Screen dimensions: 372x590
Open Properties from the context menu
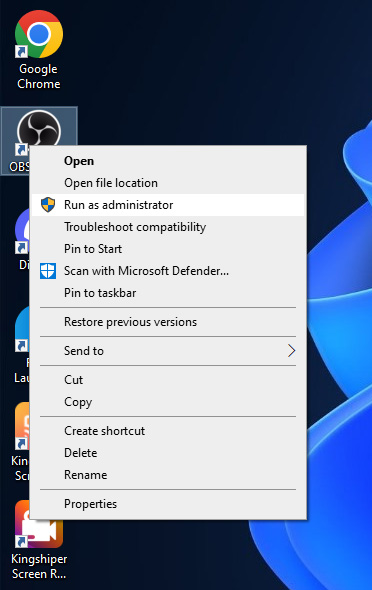(x=168, y=504)
